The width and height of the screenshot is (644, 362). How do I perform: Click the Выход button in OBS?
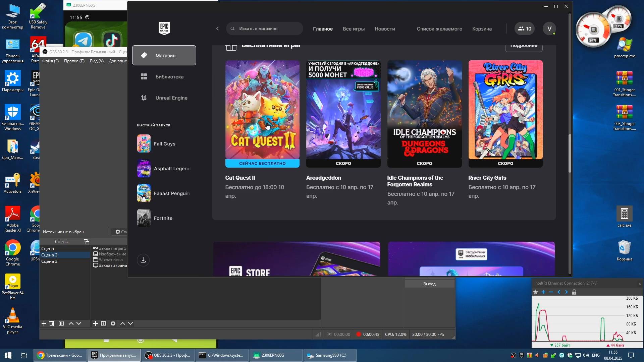click(429, 284)
